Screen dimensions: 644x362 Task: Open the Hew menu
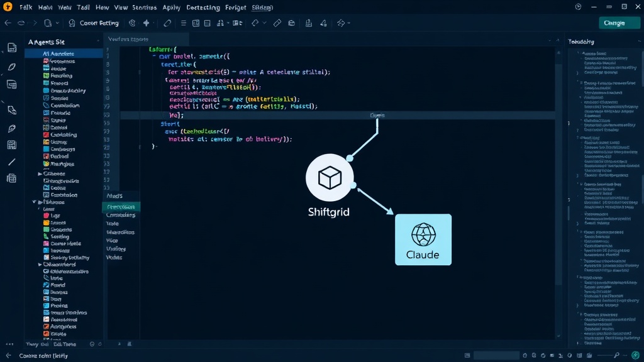(x=102, y=8)
